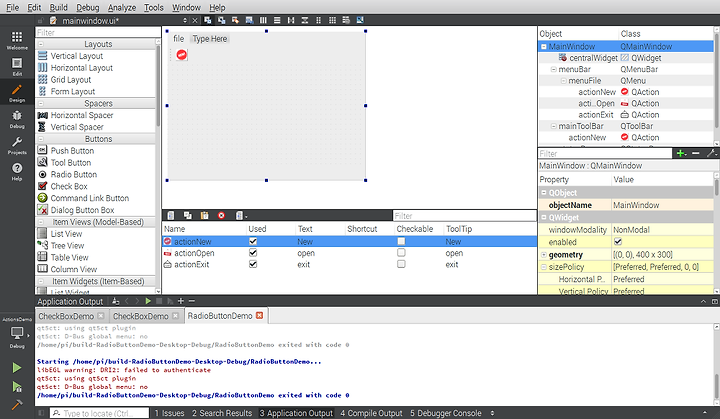This screenshot has width=720, height=419.
Task: Open the Projects mode wrench icon
Action: [17, 145]
